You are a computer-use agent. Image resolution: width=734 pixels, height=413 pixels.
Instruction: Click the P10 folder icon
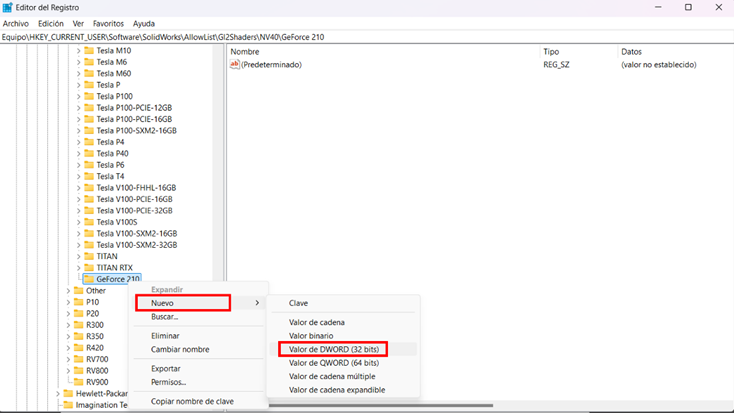click(79, 302)
